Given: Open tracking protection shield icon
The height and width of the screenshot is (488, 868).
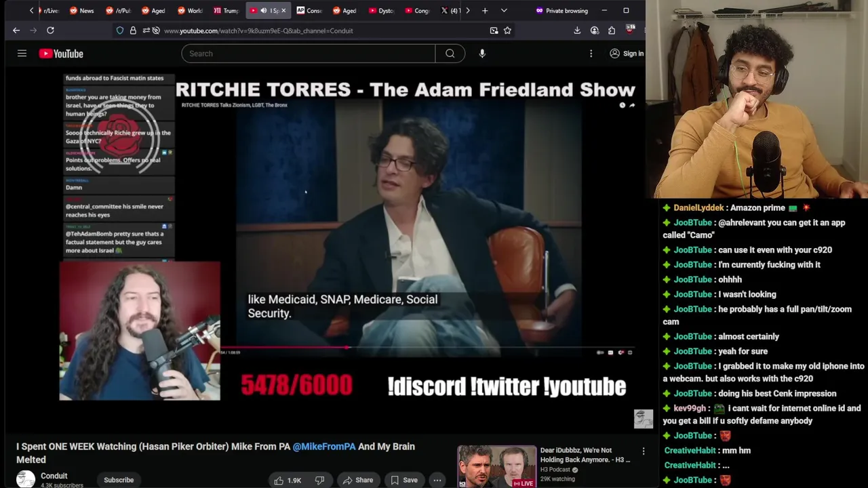Looking at the screenshot, I should (120, 30).
